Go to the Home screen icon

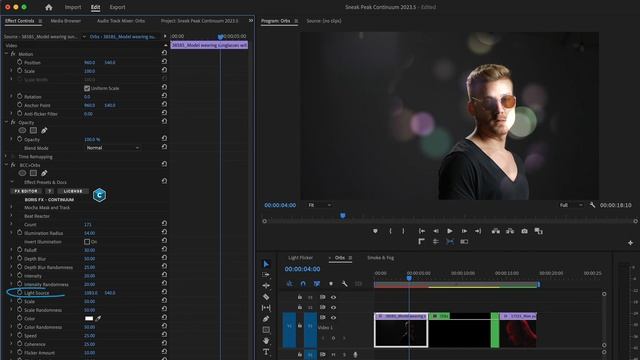point(49,7)
